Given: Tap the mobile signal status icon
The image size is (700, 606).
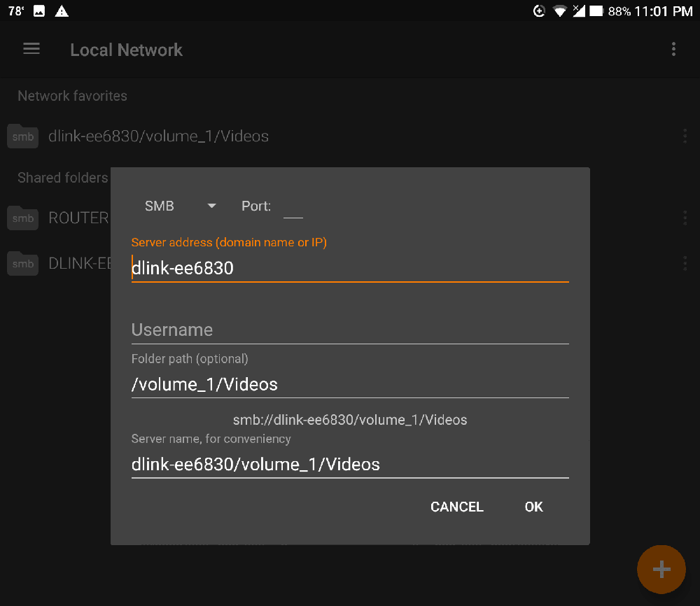Looking at the screenshot, I should click(579, 11).
